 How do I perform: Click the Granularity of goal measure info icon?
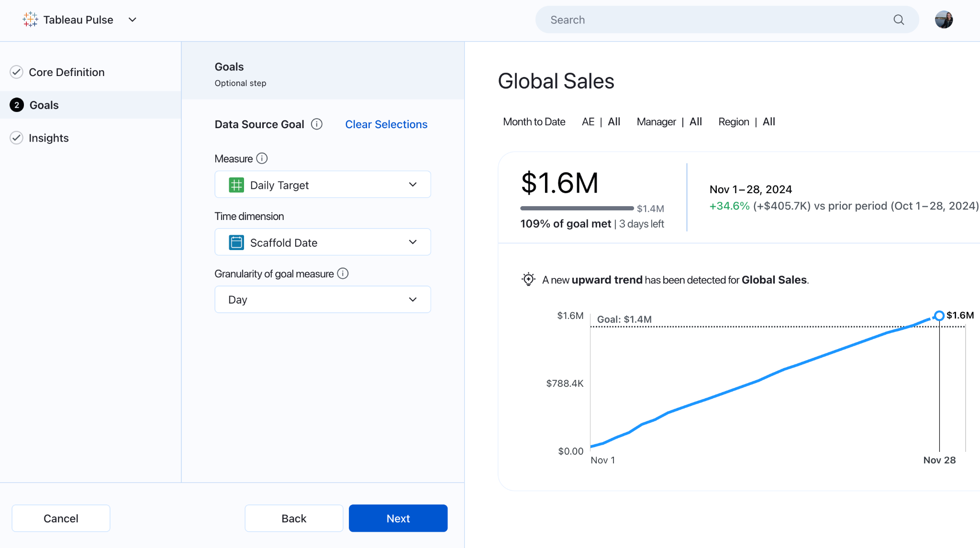(343, 274)
